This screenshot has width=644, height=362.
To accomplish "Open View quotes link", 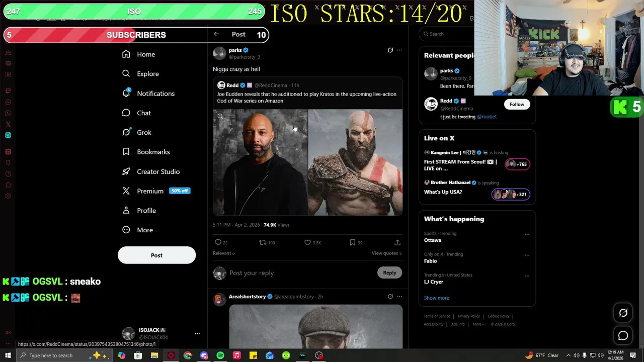I will pos(386,253).
